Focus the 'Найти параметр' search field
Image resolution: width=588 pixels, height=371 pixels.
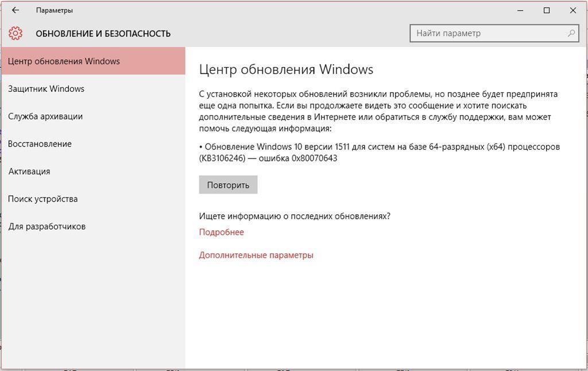click(x=494, y=33)
